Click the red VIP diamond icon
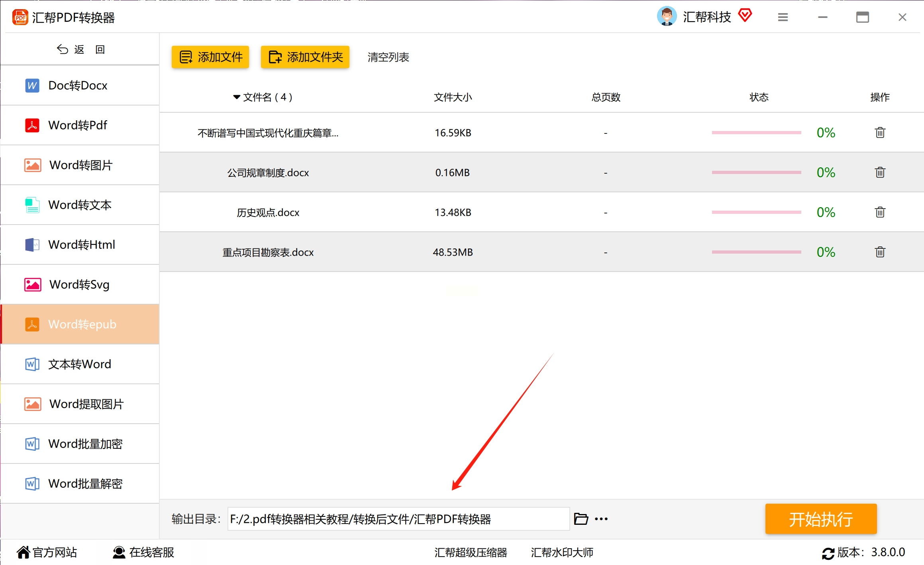This screenshot has height=565, width=924. [745, 16]
